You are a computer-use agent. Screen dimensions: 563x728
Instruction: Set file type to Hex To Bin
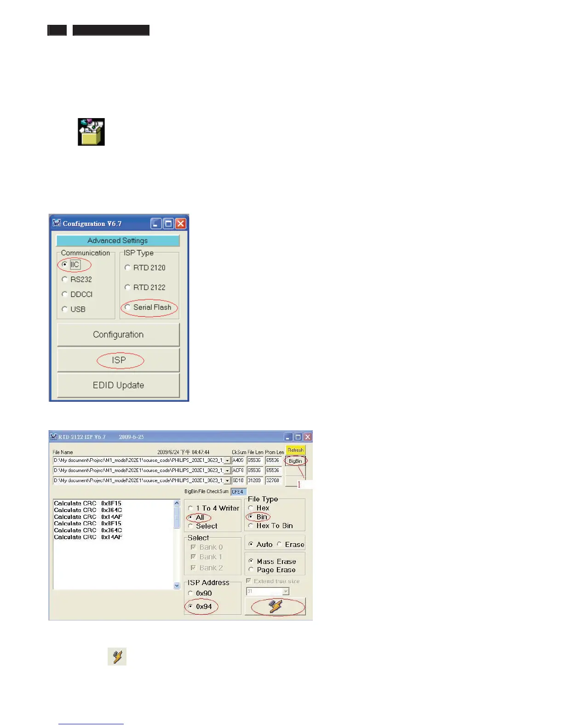[270, 525]
